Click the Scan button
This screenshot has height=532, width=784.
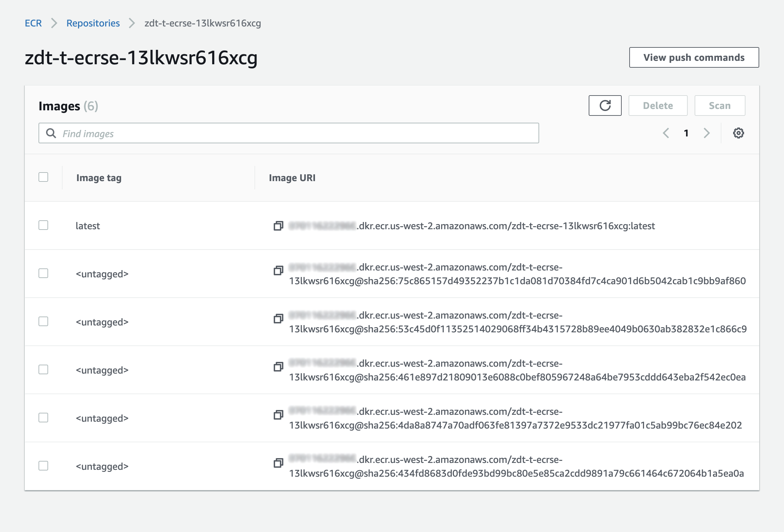tap(720, 106)
